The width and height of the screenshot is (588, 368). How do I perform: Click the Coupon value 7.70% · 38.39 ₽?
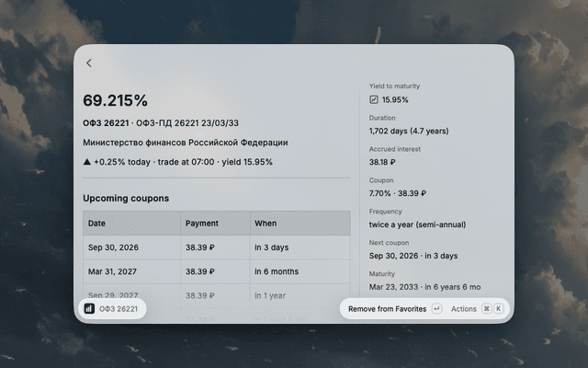(x=398, y=193)
